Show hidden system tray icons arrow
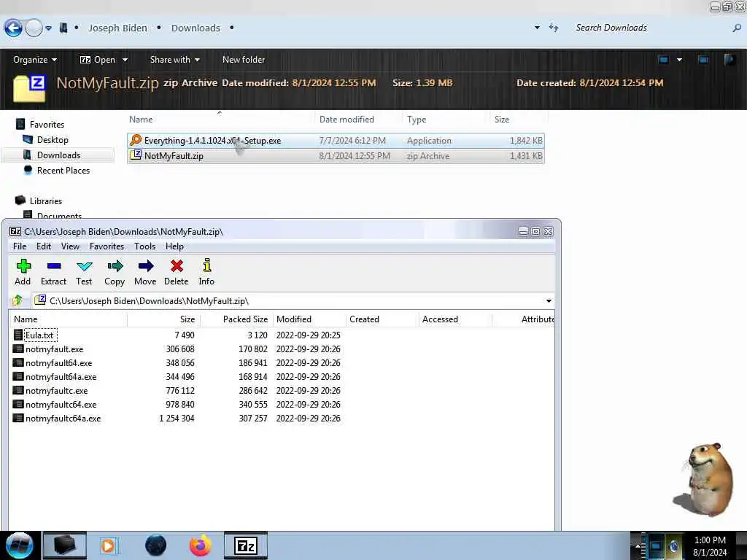 pyautogui.click(x=638, y=545)
